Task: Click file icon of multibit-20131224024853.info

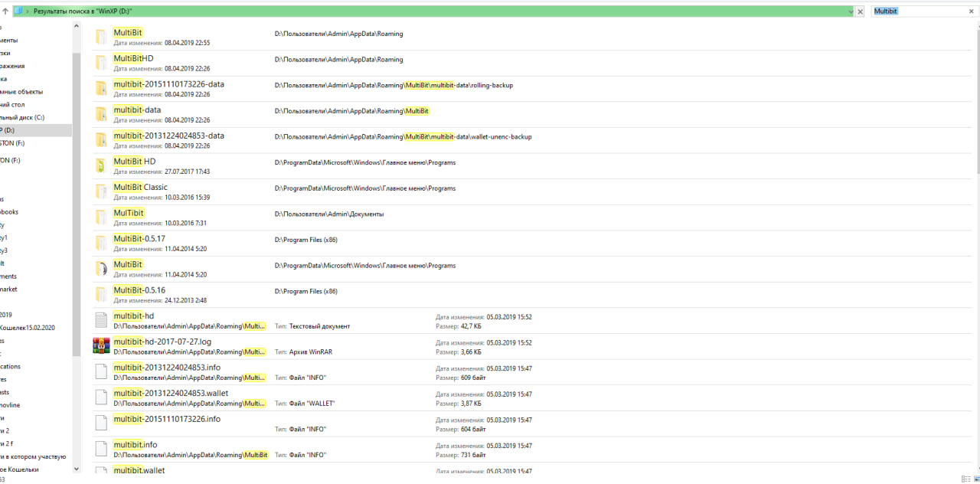Action: (101, 371)
